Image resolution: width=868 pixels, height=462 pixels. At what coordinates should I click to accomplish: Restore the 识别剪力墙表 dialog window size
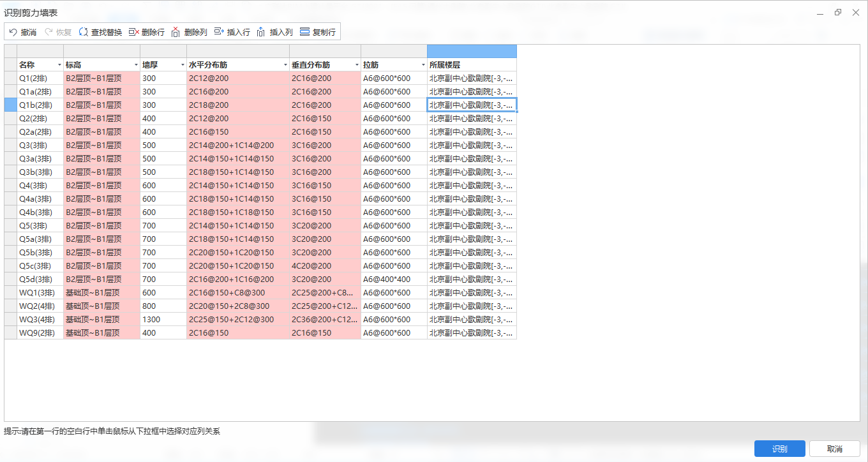click(837, 12)
